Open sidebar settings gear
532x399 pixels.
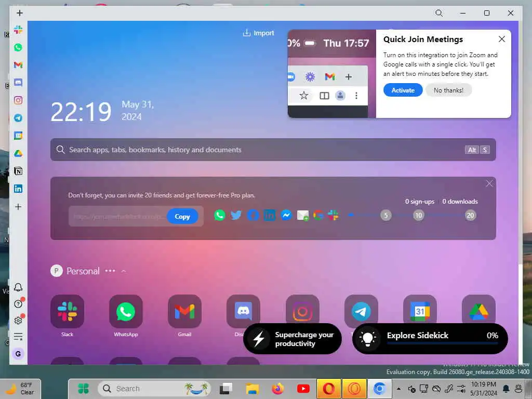(18, 320)
